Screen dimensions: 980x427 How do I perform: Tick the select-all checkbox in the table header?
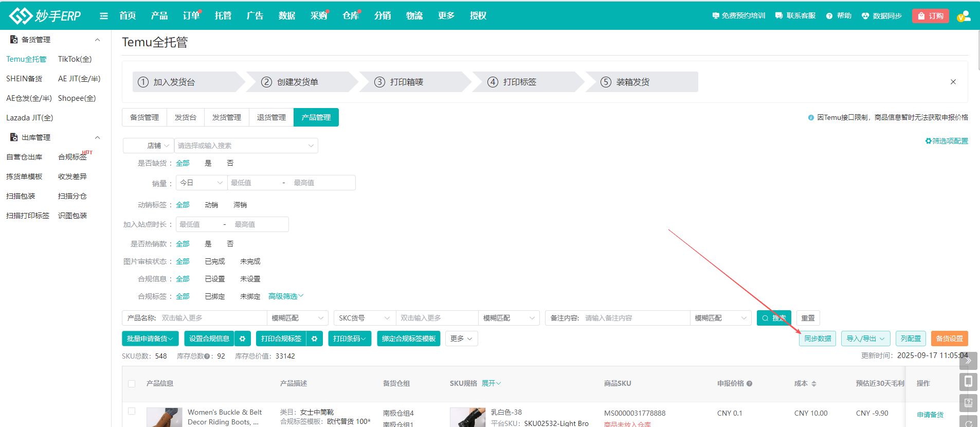click(x=132, y=384)
